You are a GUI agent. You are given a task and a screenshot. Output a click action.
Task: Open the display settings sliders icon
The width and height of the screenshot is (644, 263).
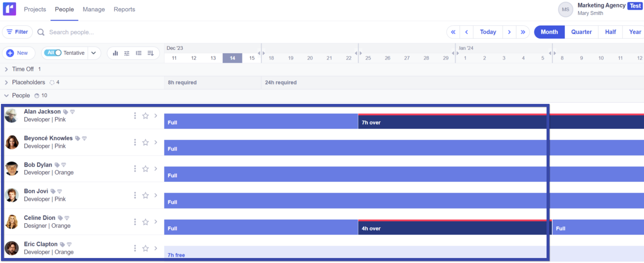127,53
